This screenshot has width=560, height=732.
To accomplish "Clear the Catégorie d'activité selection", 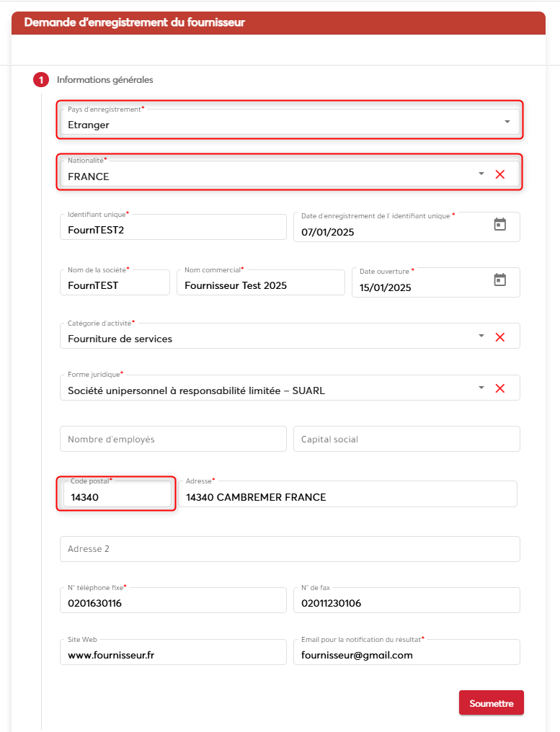I will pyautogui.click(x=500, y=336).
